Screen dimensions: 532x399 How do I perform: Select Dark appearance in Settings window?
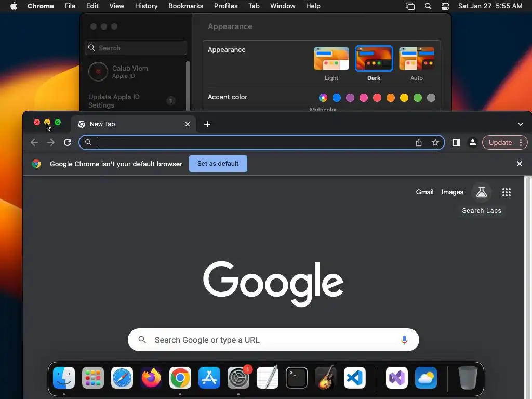[x=374, y=59]
